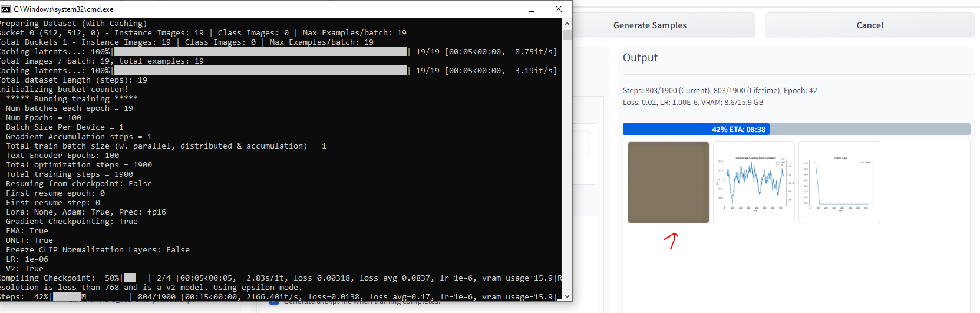Click the 42% ETA progress bar

pyautogui.click(x=796, y=129)
